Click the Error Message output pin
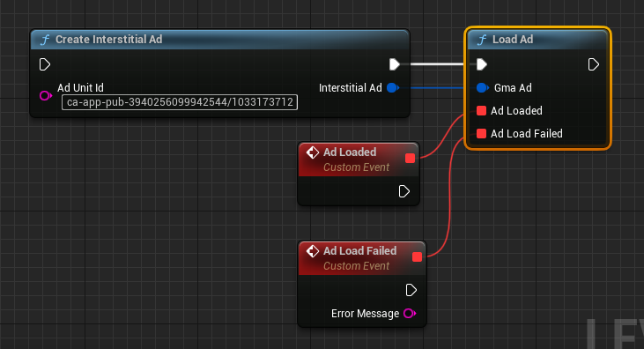644x349 pixels. (x=410, y=313)
